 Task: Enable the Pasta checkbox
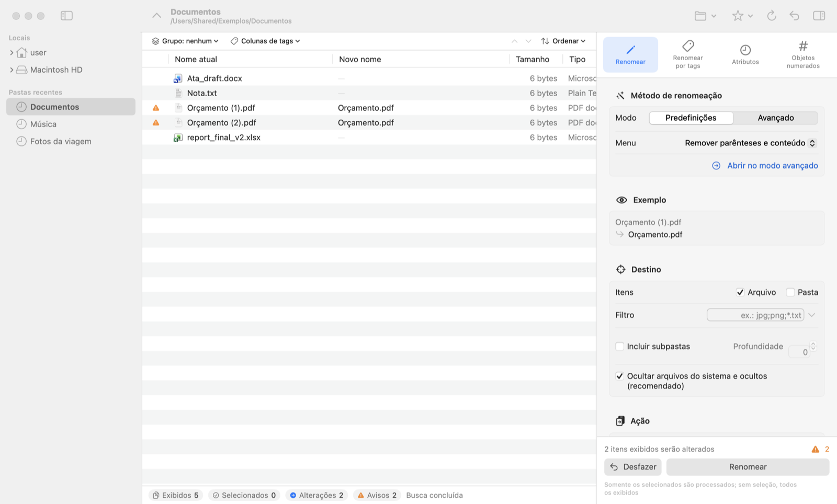coord(790,292)
